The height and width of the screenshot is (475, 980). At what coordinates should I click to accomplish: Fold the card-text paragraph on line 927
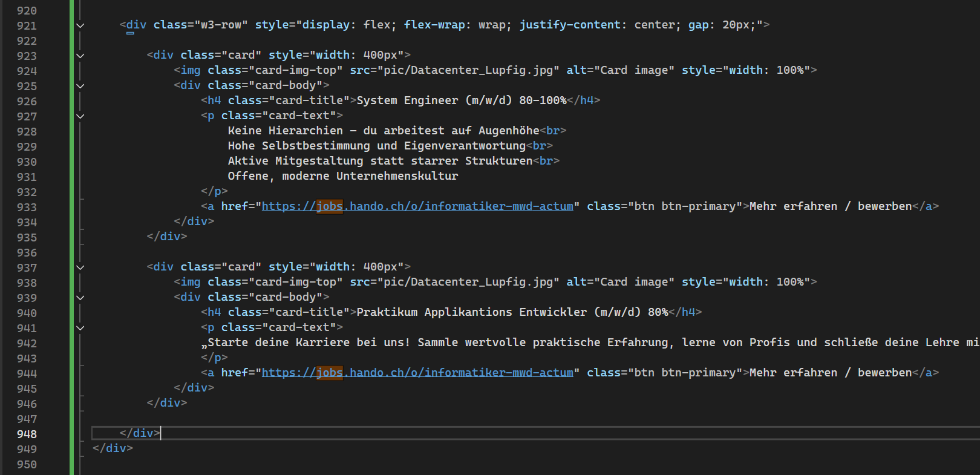click(x=80, y=116)
